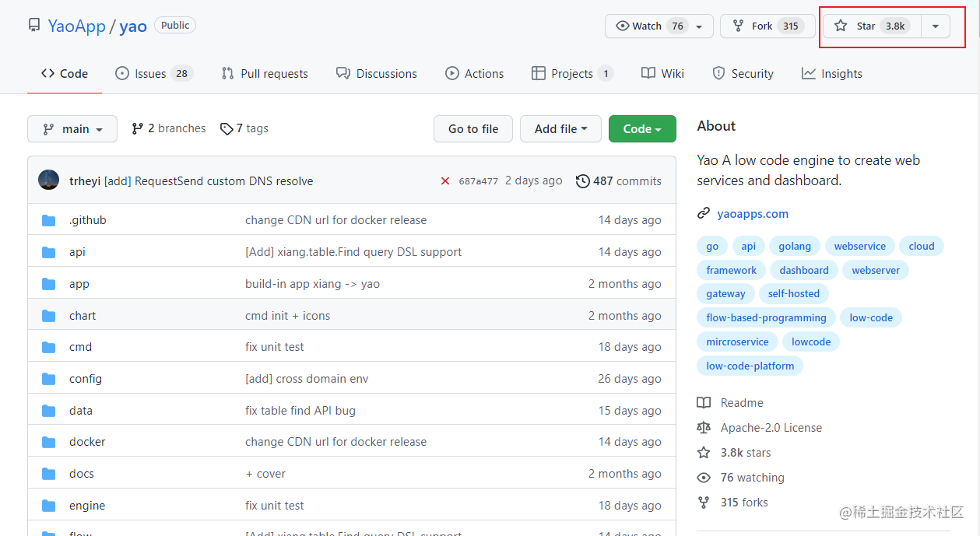Click the app folder icon

tap(49, 284)
